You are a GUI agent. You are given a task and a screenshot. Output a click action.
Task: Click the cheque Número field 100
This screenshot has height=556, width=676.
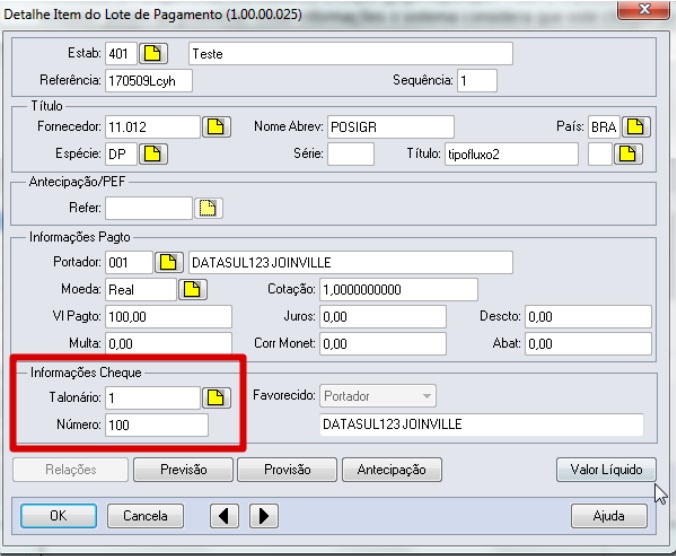156,425
